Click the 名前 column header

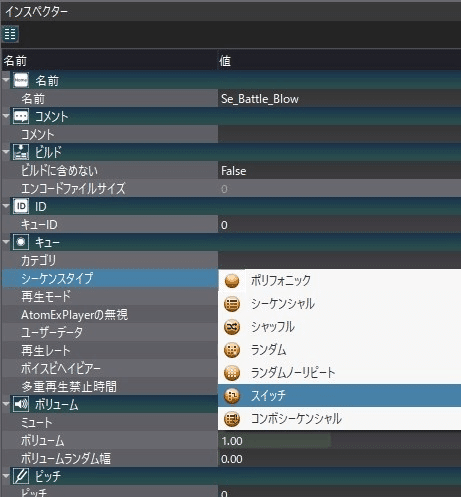pos(109,61)
